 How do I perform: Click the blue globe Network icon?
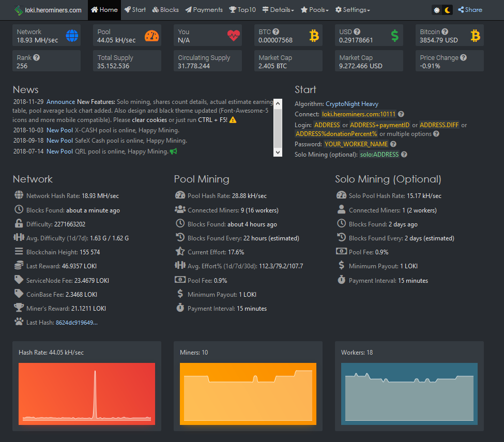coord(72,36)
